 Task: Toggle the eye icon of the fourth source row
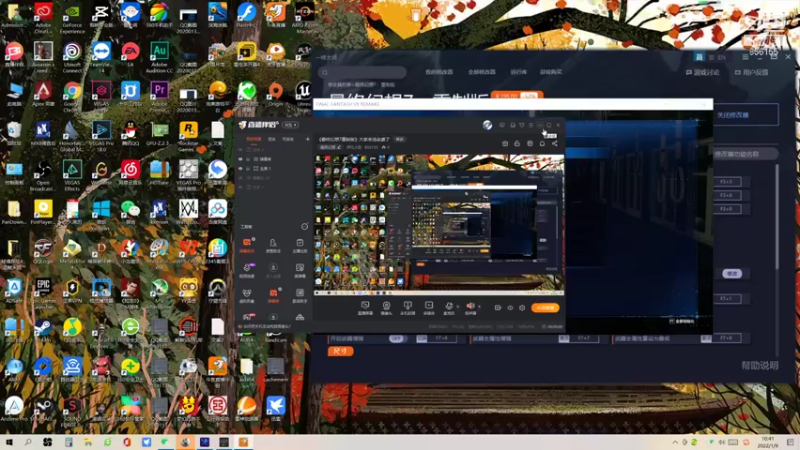tap(240, 178)
